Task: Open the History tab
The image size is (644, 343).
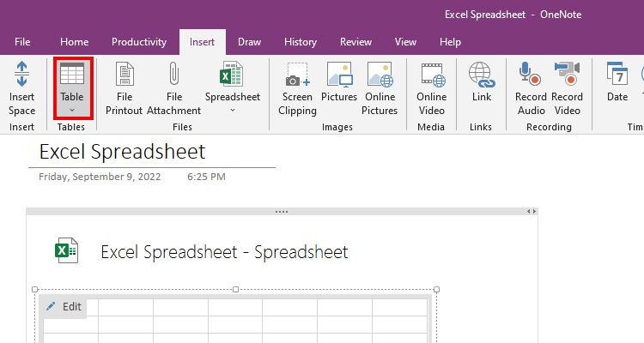Action: click(x=301, y=42)
